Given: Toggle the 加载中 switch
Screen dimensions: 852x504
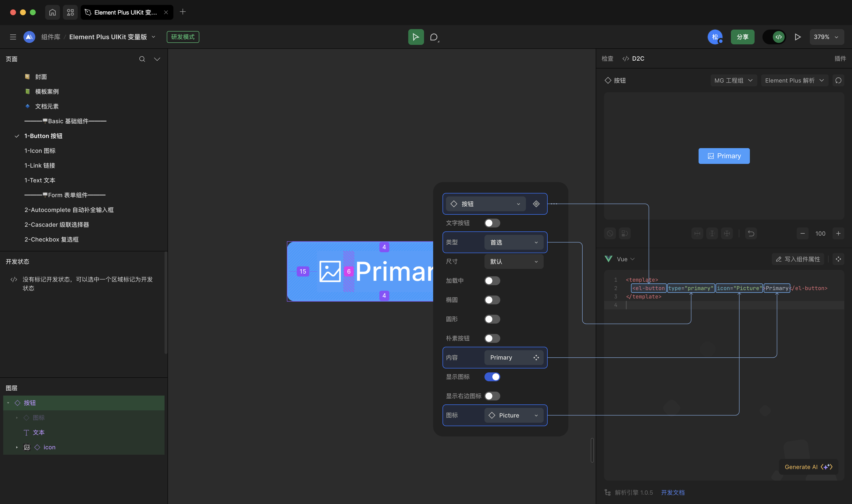Looking at the screenshot, I should pos(492,281).
